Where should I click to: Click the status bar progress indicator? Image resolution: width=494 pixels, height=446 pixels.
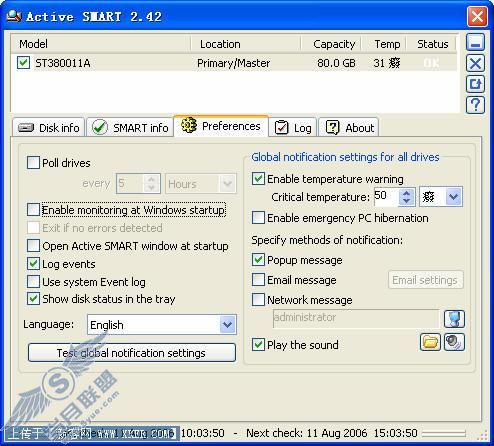click(443, 434)
